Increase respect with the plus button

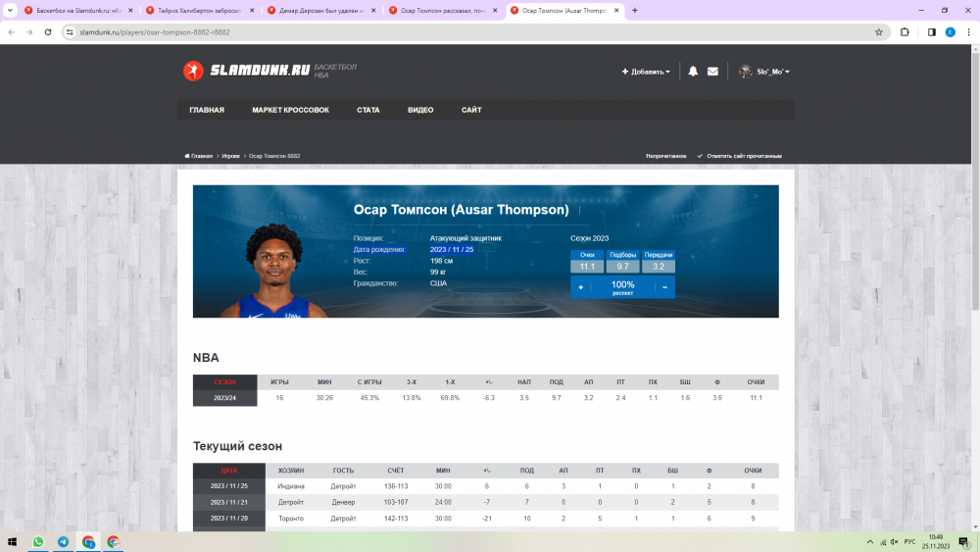point(580,287)
